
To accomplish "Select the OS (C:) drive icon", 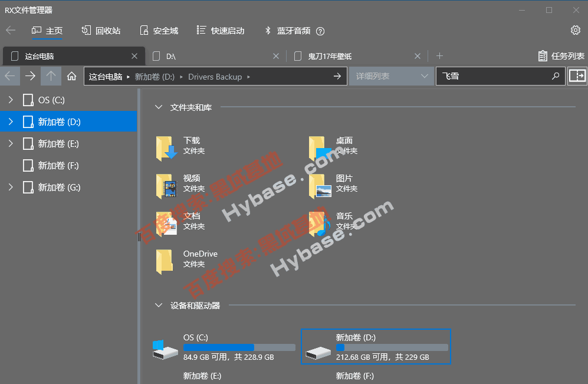I will [165, 350].
